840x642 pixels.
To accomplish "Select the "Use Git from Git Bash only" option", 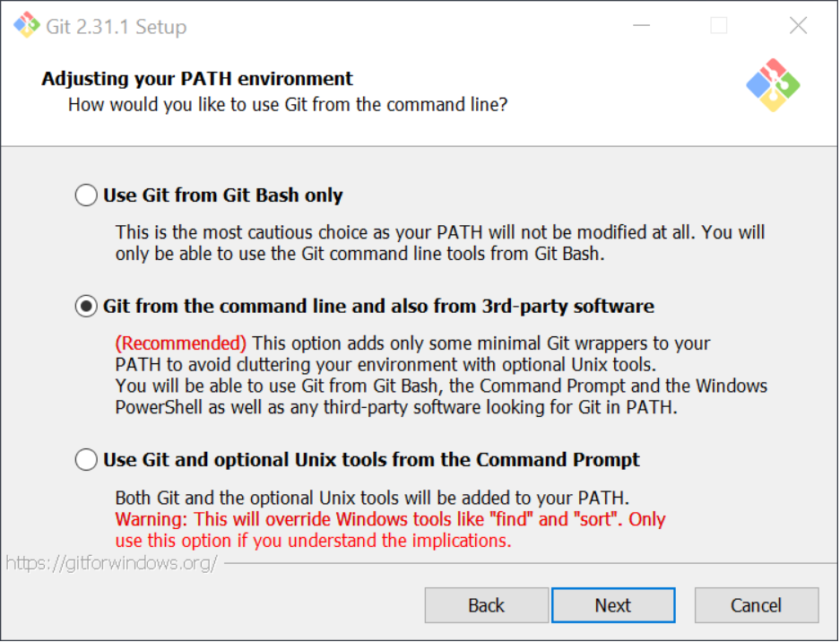I will coord(86,195).
